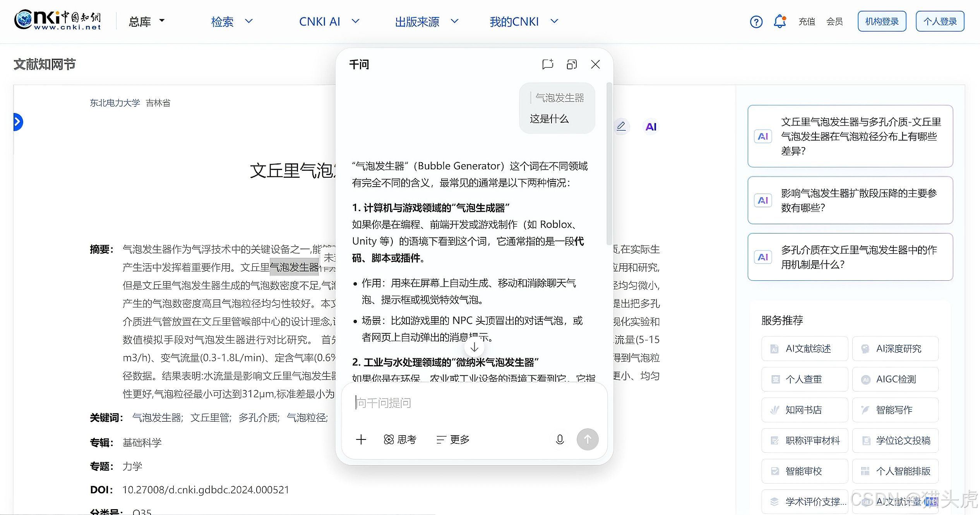Click the pencil edit icon beside AI
Screen dimensions: 980x515
(621, 127)
